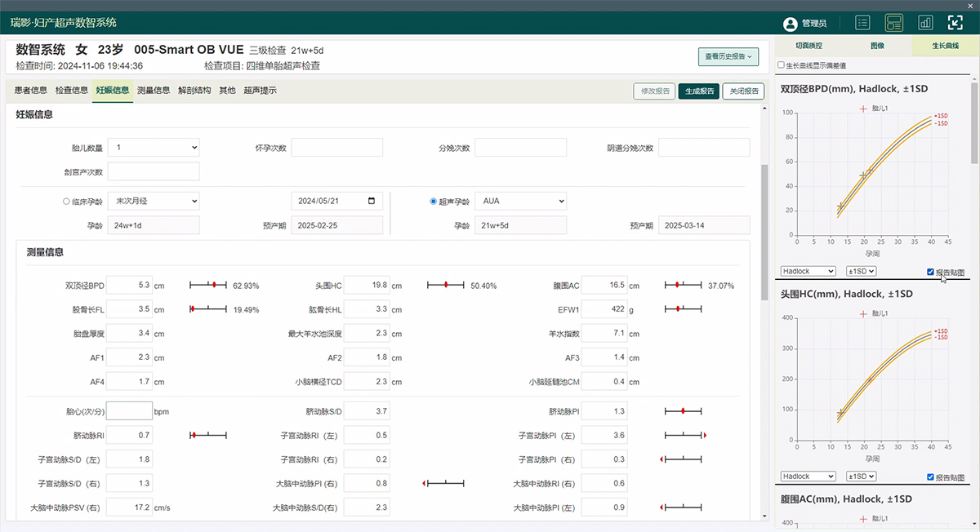This screenshot has height=532, width=980.
Task: Select the report layout icon in header
Action: [x=894, y=23]
